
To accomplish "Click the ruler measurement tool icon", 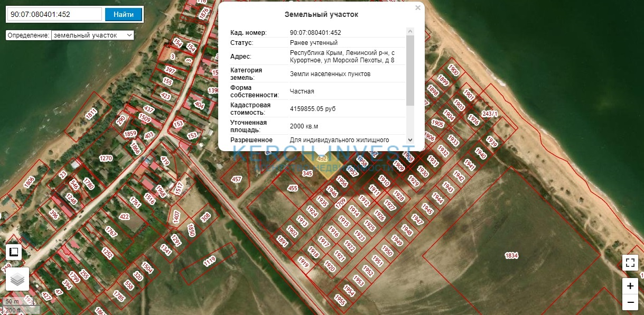I will pos(14,252).
